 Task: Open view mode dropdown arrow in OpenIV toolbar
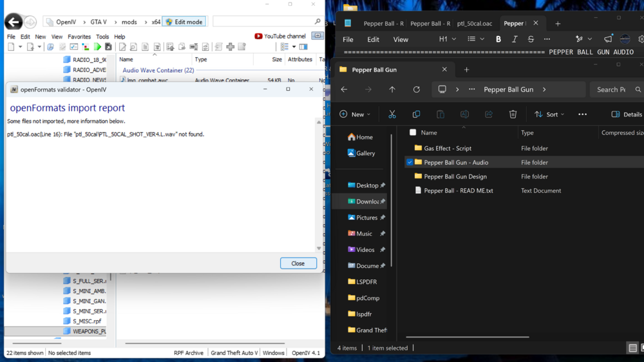(x=294, y=47)
